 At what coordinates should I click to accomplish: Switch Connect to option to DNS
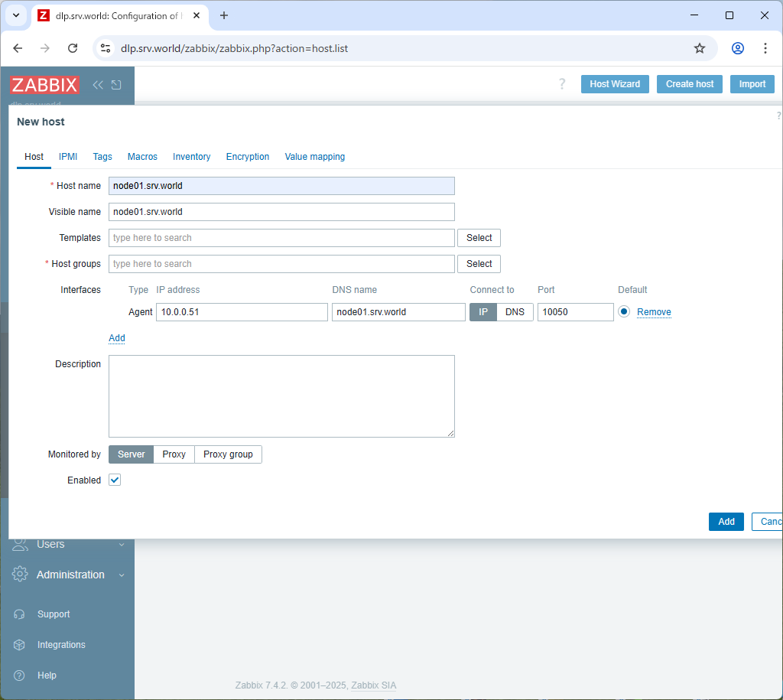[x=515, y=312]
